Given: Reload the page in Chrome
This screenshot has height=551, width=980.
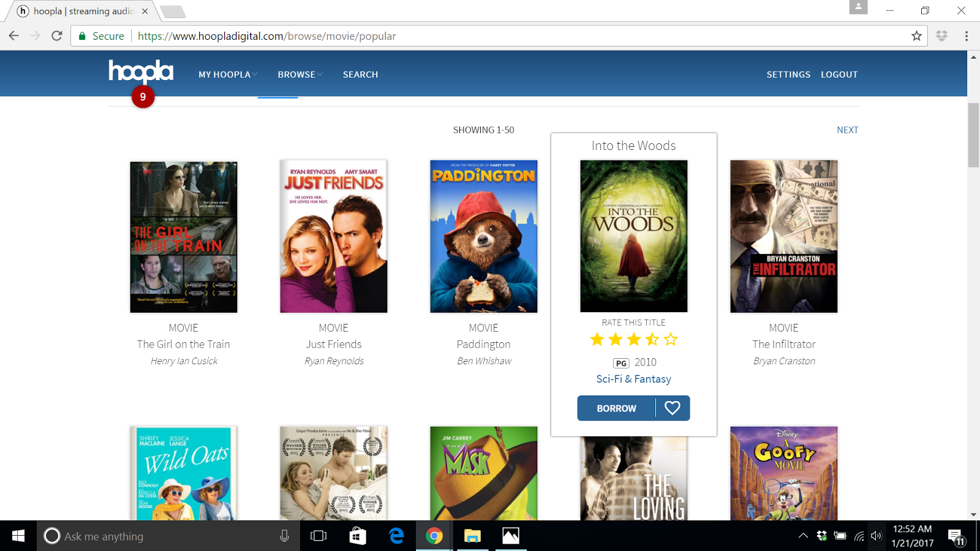Looking at the screenshot, I should point(57,36).
